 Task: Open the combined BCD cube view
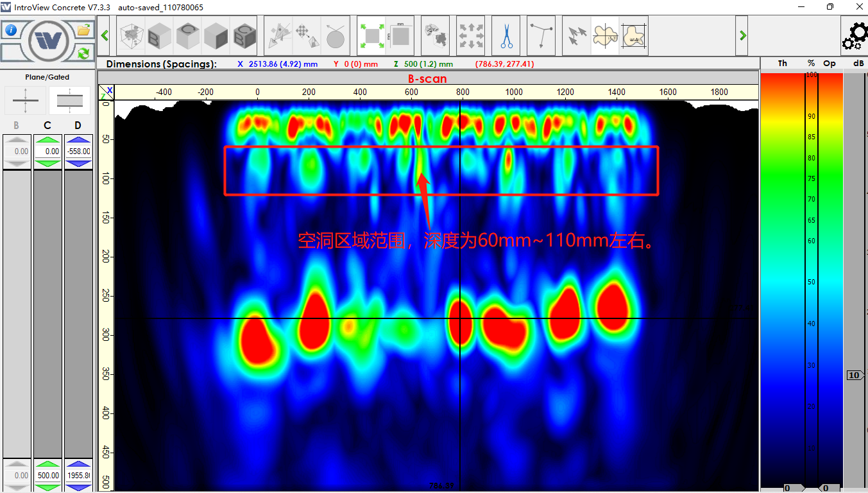tap(244, 36)
